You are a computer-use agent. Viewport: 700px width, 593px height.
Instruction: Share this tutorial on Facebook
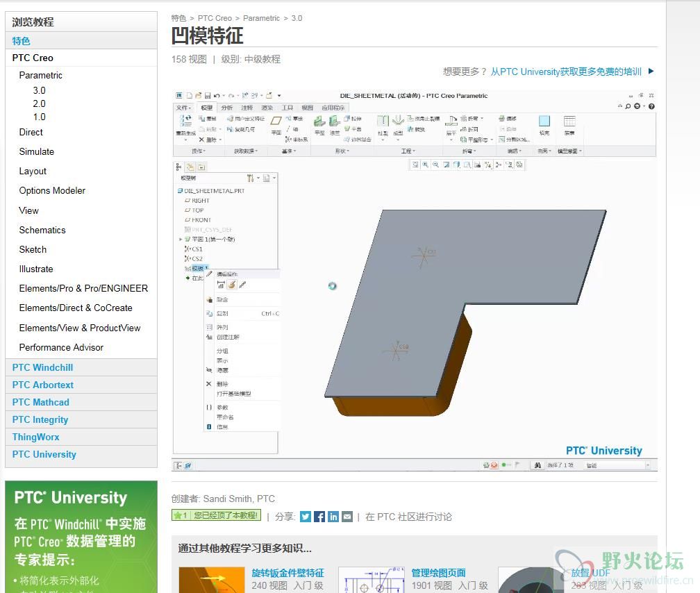(319, 517)
